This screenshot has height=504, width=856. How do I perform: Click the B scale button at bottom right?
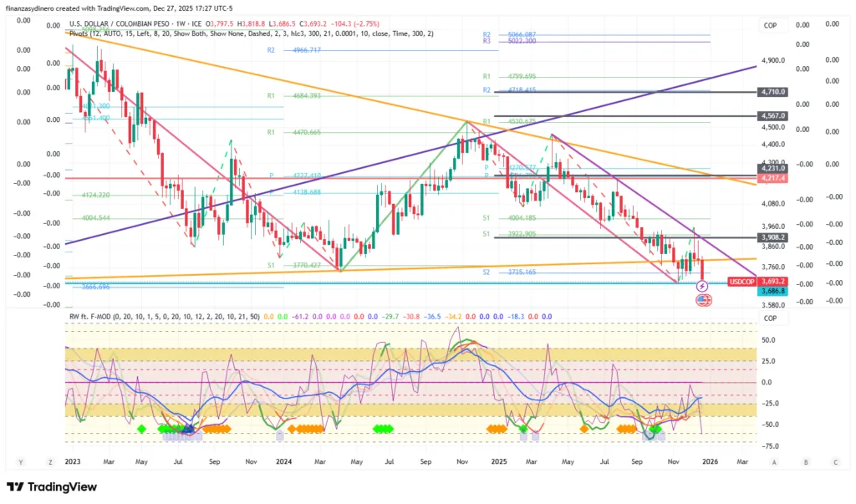click(805, 461)
